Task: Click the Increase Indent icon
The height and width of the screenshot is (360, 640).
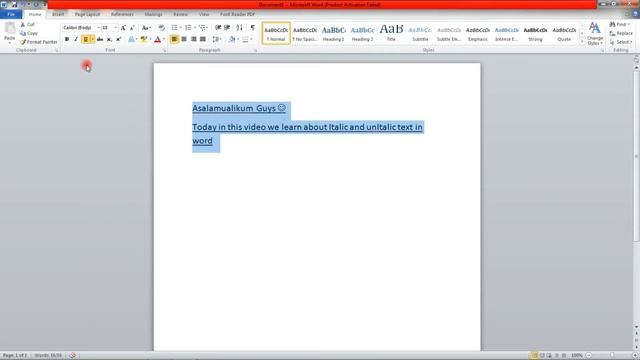Action: pyautogui.click(x=227, y=28)
